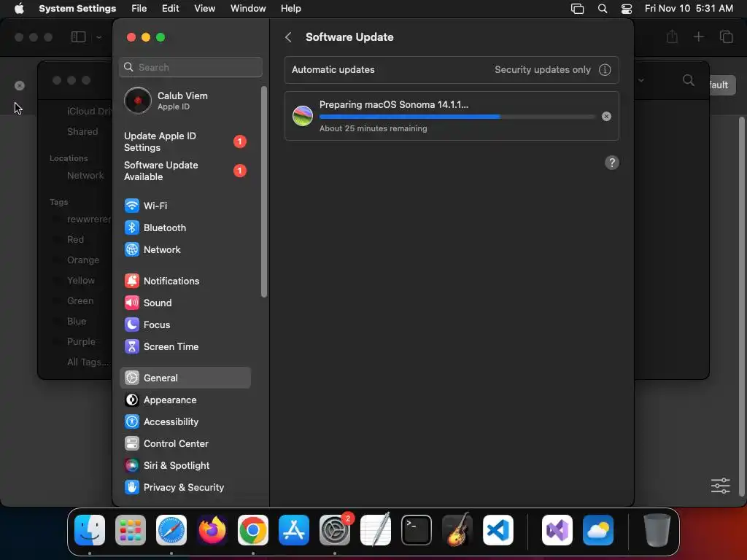Open the Software Update help button
This screenshot has height=560, width=747.
pyautogui.click(x=612, y=163)
